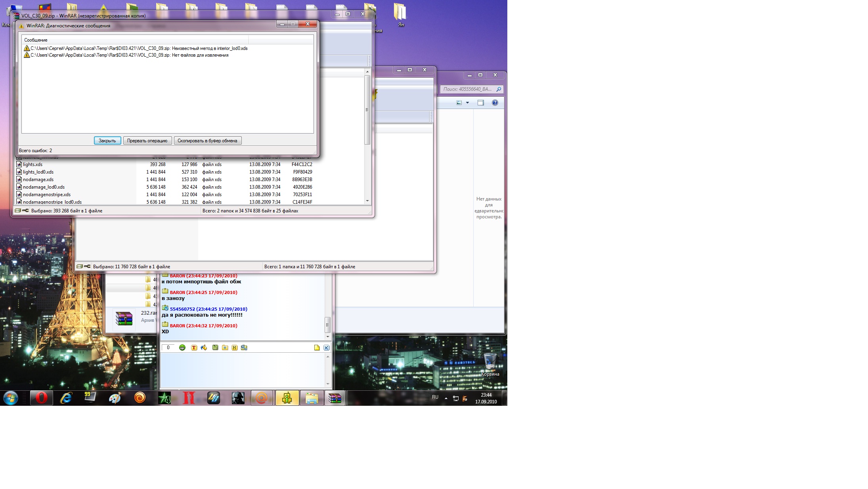Click the drive/key icon in second WinRAR window status bar
Screen dimensions: 868x489
(84, 267)
